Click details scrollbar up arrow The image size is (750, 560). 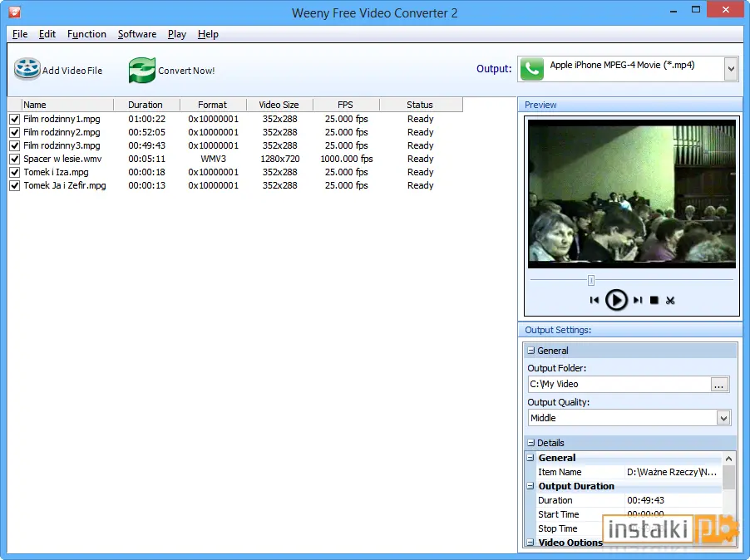click(x=728, y=459)
